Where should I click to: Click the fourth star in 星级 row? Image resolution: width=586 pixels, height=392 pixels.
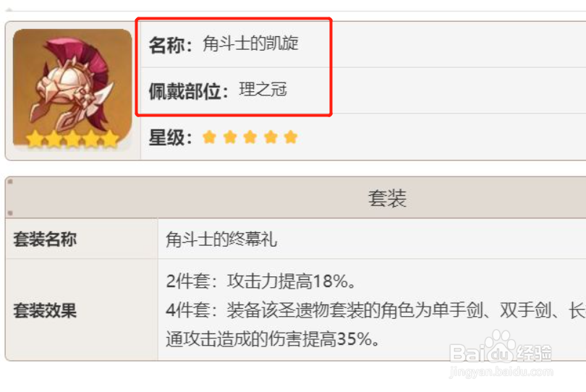tap(271, 137)
